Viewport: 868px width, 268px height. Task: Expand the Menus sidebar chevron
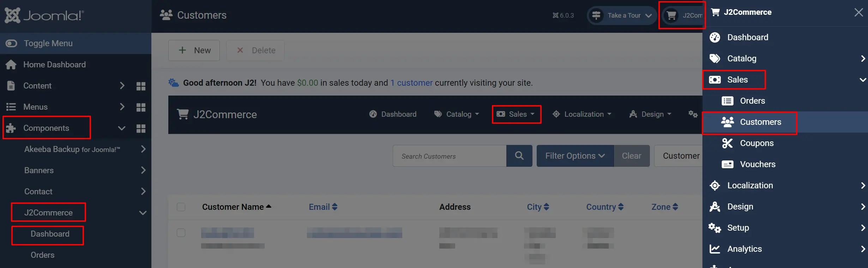[122, 107]
